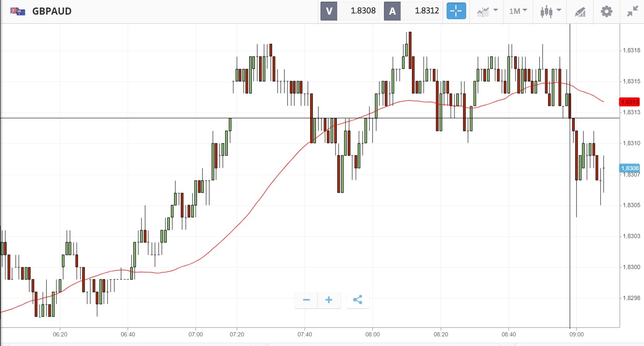Click the red 1.8313 moving average price tag
This screenshot has height=346, width=644.
click(x=629, y=102)
